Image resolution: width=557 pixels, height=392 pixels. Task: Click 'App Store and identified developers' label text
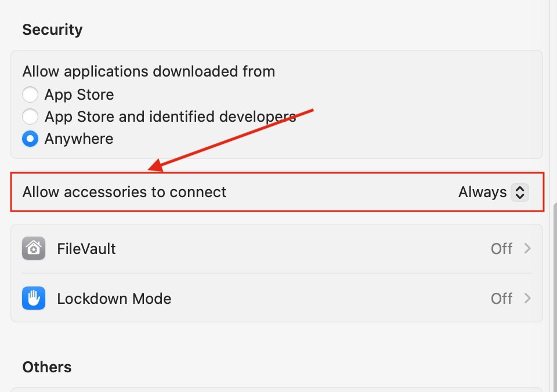point(170,117)
